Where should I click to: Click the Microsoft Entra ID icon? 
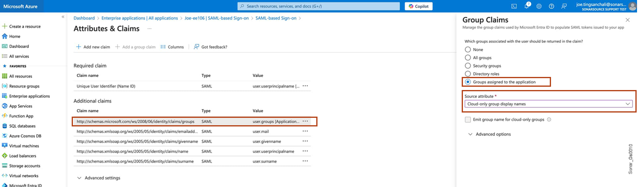pos(5,185)
